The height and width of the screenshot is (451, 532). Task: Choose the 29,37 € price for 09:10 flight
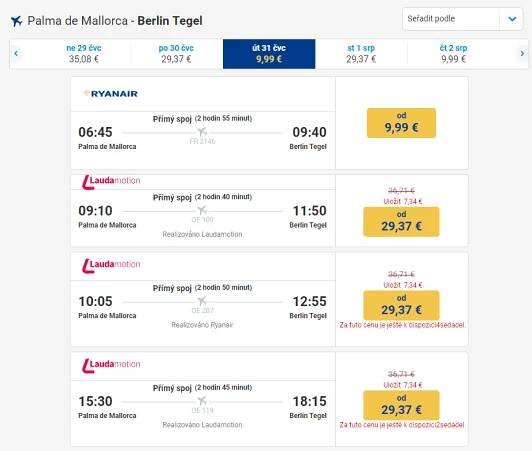[401, 222]
